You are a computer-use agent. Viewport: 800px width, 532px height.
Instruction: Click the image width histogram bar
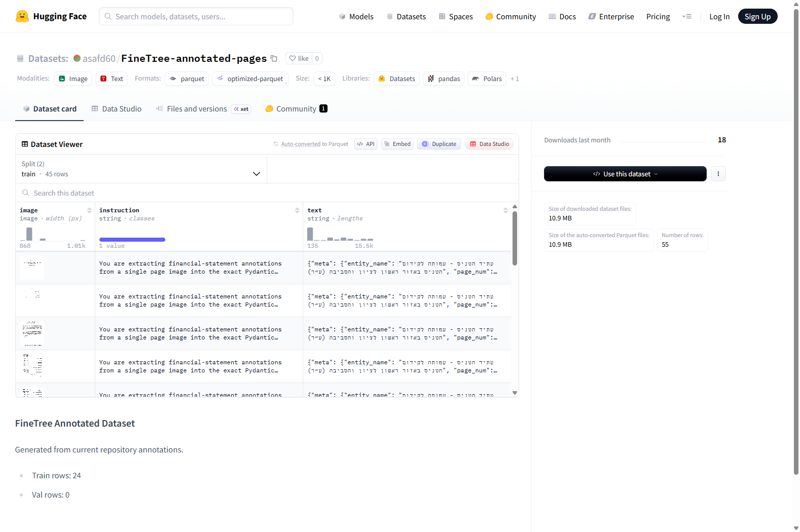[x=29, y=234]
